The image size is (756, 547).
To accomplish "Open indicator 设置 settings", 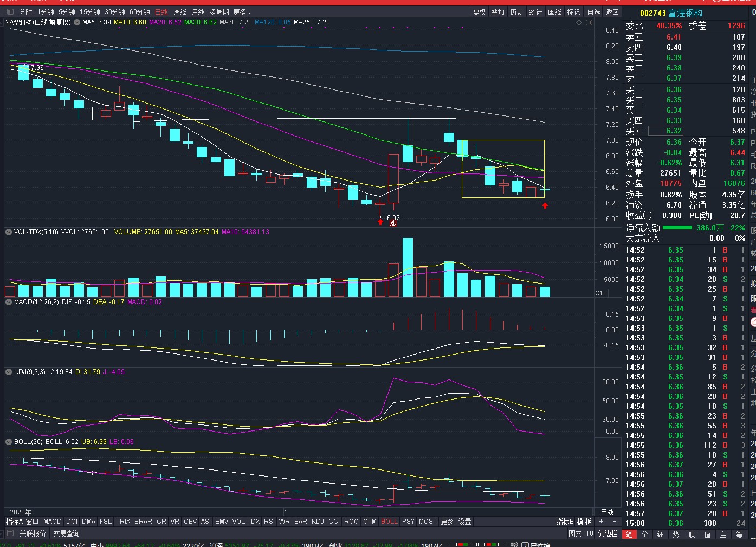I will coord(465,522).
